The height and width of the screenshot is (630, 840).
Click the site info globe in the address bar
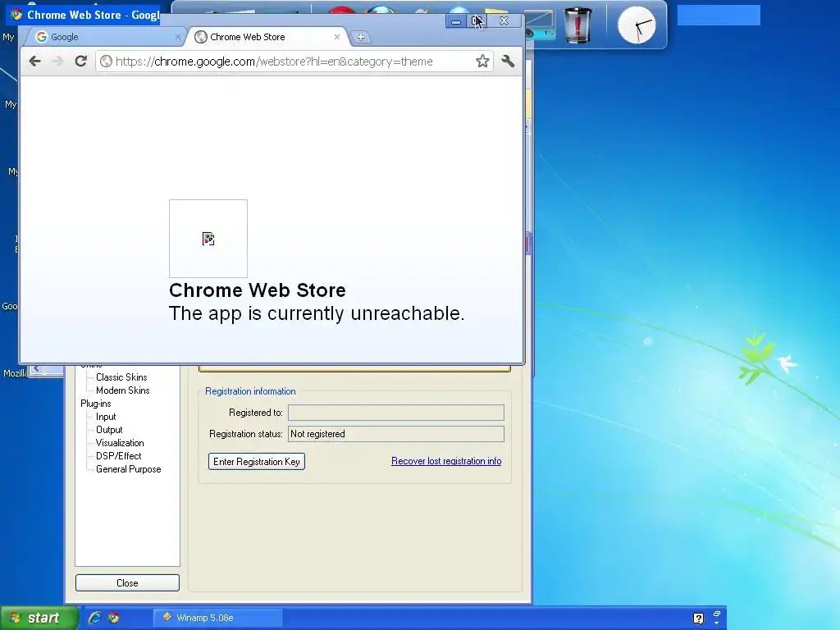coord(106,61)
